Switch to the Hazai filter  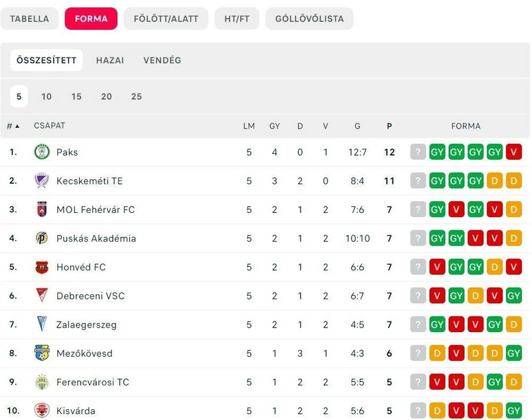[x=110, y=60]
